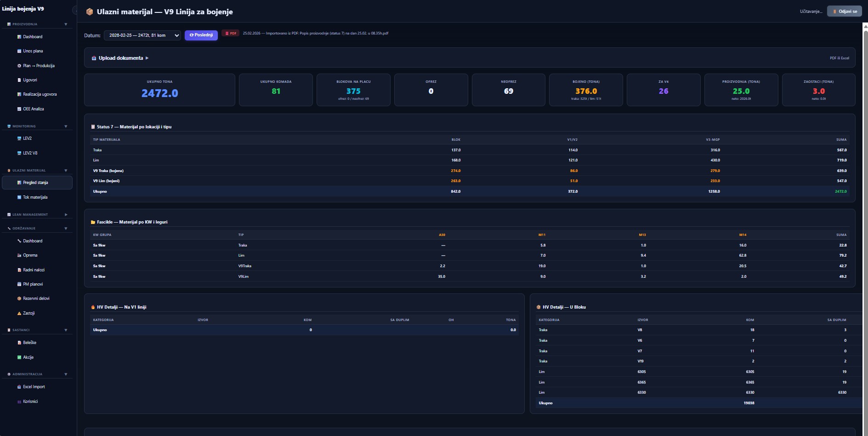
Task: Click the M14 column header
Action: coord(743,235)
